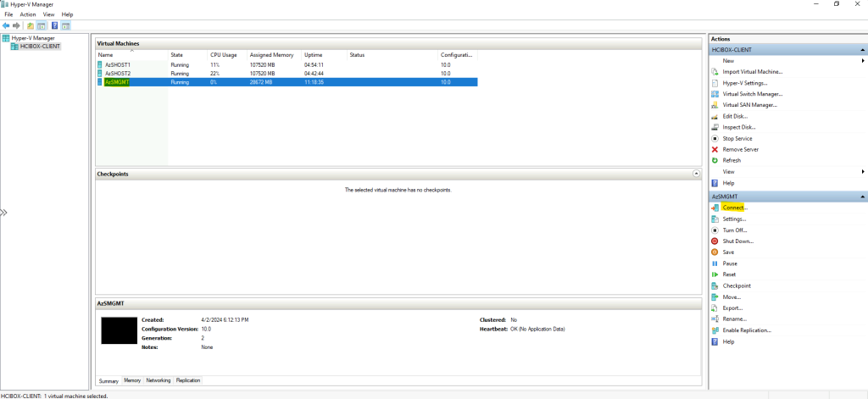Create a Checkpoint from the Actions pane

click(737, 286)
